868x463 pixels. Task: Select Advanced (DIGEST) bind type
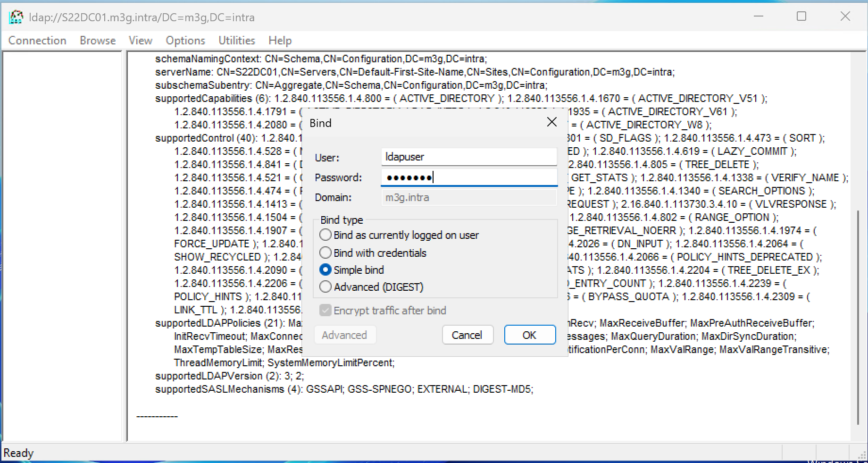pos(325,287)
